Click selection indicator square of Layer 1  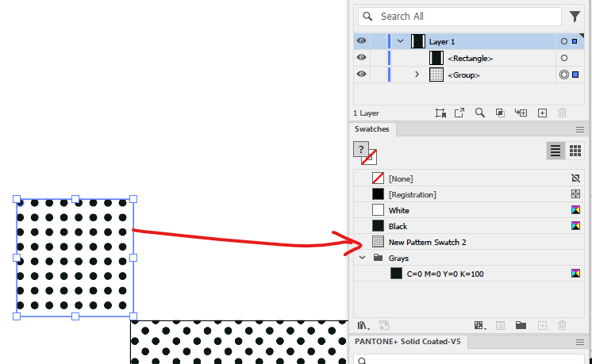[x=575, y=41]
